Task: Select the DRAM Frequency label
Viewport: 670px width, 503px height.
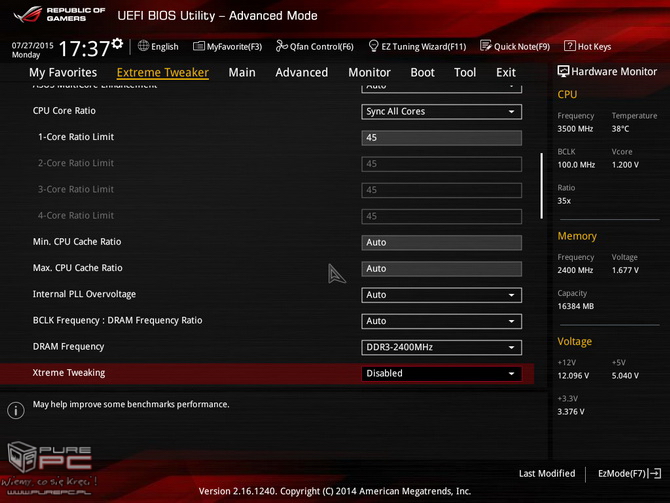Action: (x=68, y=347)
